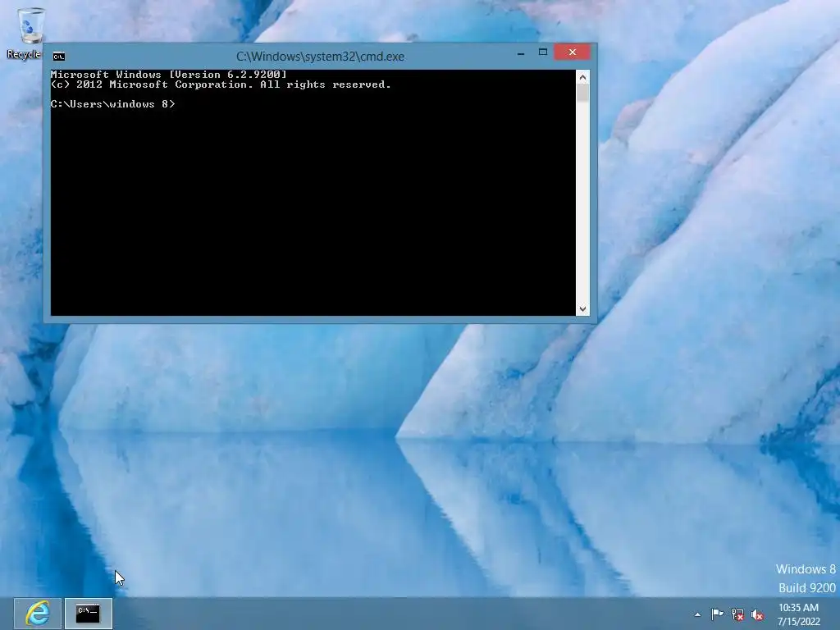Click the cmd.exe title bar system icon
The height and width of the screenshot is (630, 840).
pyautogui.click(x=59, y=57)
